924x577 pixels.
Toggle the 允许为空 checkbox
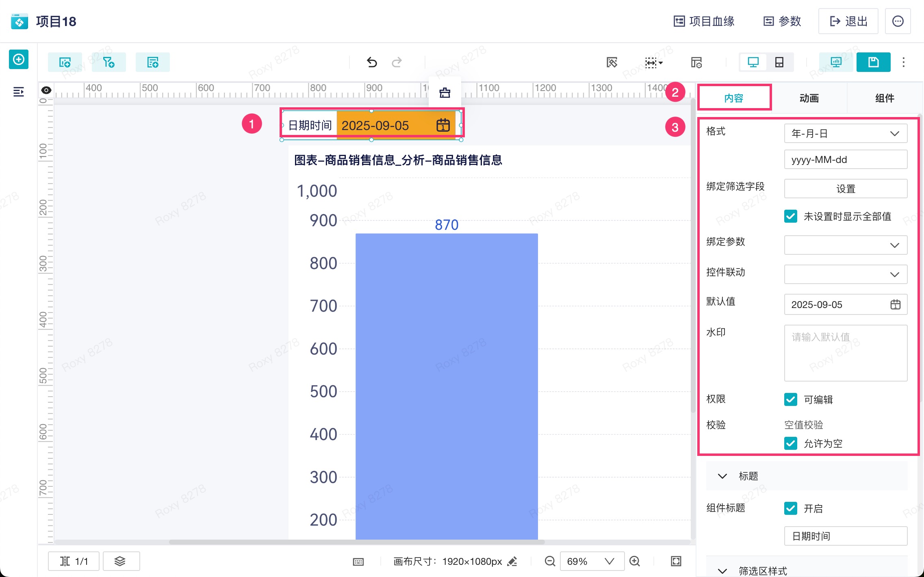pyautogui.click(x=790, y=443)
